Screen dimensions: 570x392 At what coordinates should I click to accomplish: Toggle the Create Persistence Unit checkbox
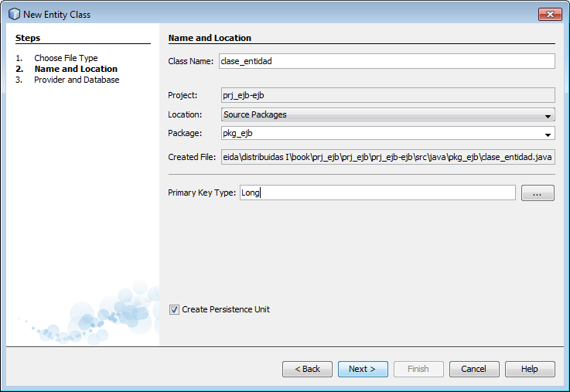(175, 309)
